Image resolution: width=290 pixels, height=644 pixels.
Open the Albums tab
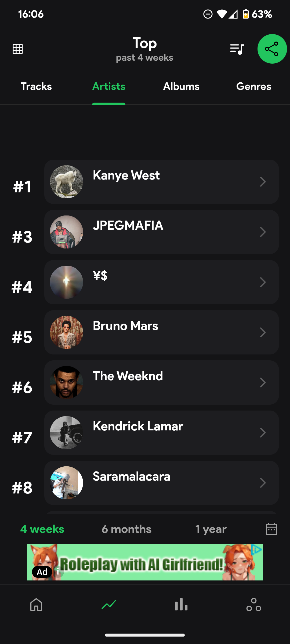[181, 86]
